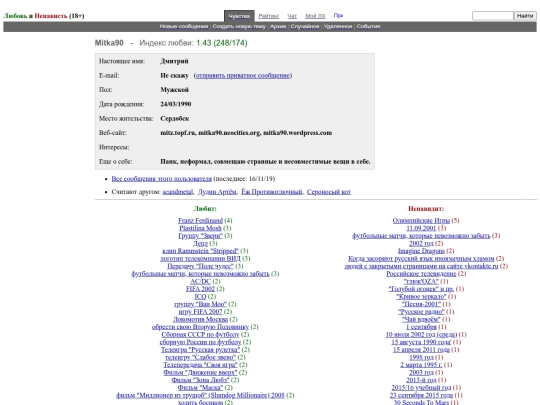Viewport: 540px width, 405px height.
Task: Switch to the Рейтинг tab
Action: pos(269,16)
